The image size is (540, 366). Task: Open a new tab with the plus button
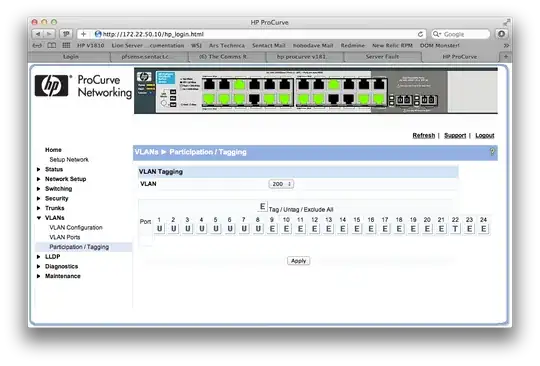pos(506,56)
